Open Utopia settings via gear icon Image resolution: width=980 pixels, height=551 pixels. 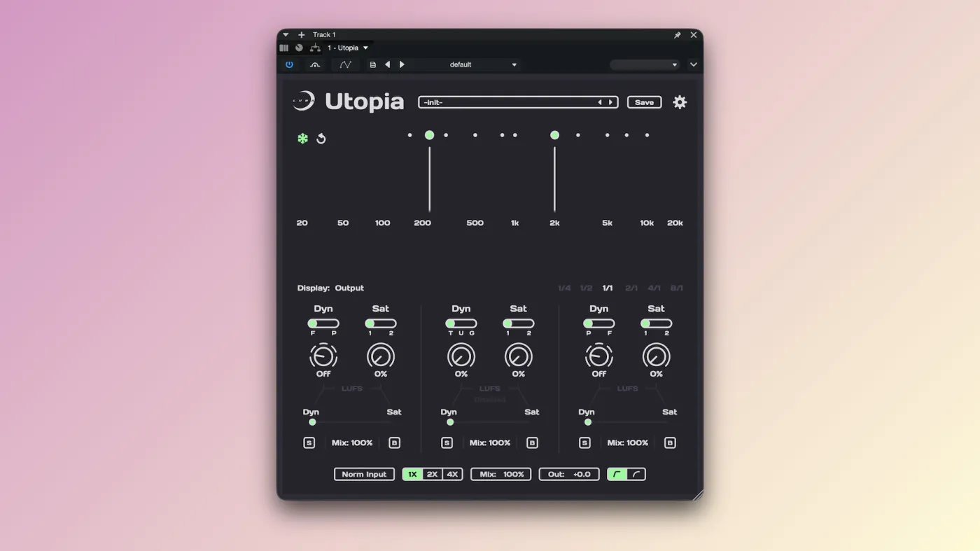[x=680, y=102]
